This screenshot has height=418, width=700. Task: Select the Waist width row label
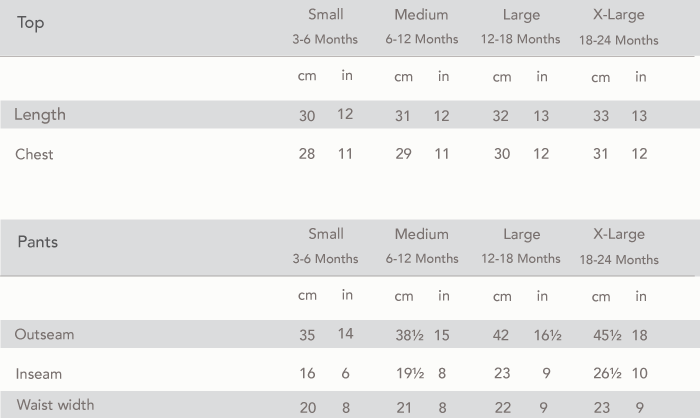pos(55,405)
